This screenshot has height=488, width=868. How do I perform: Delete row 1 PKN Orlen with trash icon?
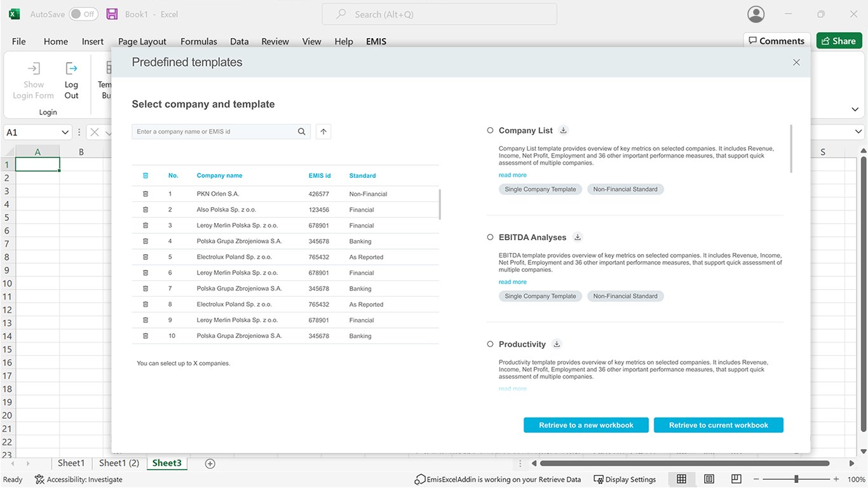[x=146, y=194]
